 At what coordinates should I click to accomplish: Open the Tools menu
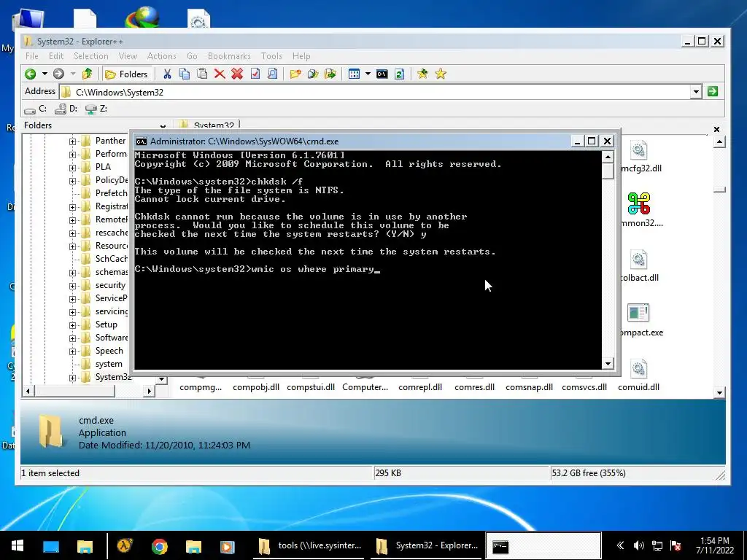271,56
